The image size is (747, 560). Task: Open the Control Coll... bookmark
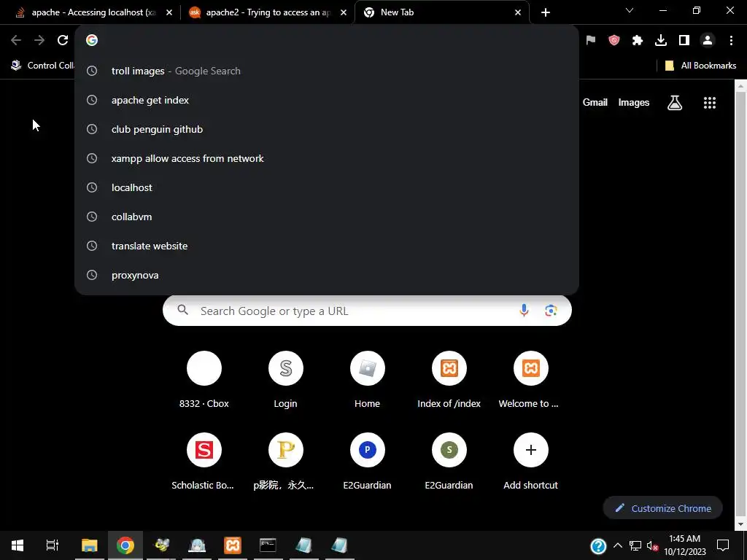(43, 66)
